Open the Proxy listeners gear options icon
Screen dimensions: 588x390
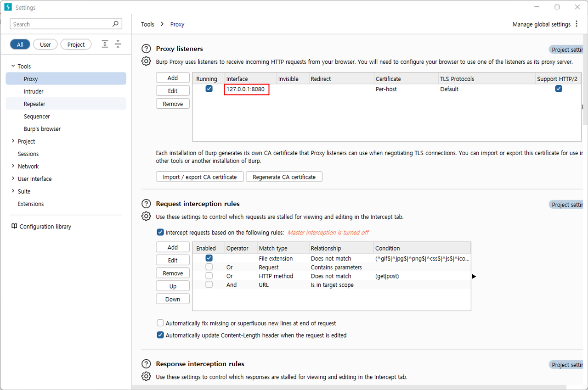(146, 61)
